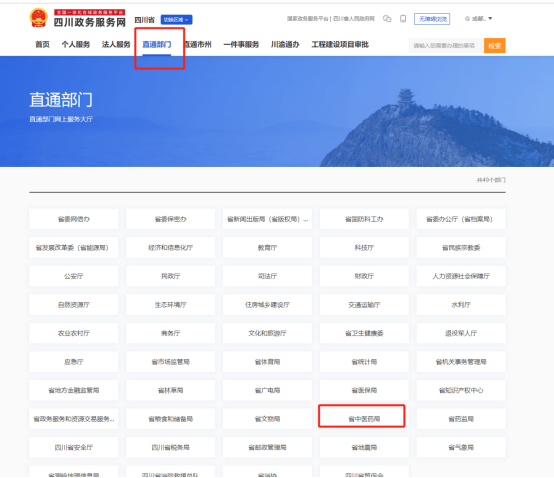Select the 省体育局 card
The height and width of the screenshot is (478, 554).
(x=267, y=362)
